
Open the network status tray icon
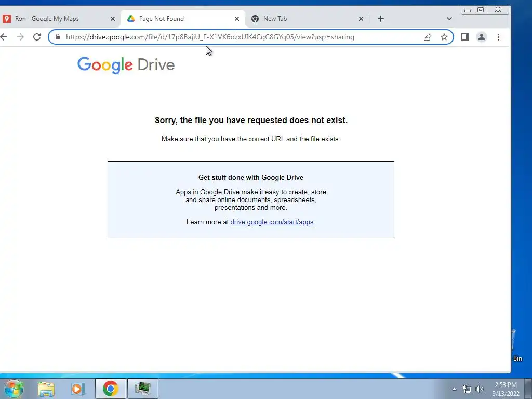point(467,389)
